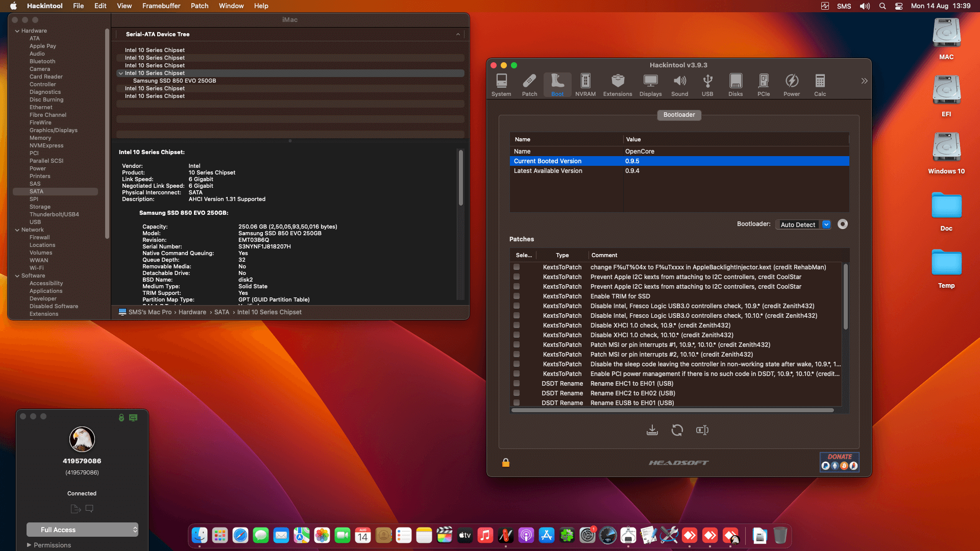Click the rename/text-field icon below Patches
980x551 pixels.
tap(702, 430)
